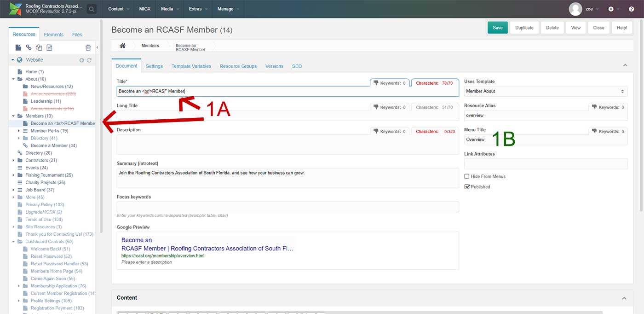Collapse the About folder in tree
644x314 pixels.
14,79
